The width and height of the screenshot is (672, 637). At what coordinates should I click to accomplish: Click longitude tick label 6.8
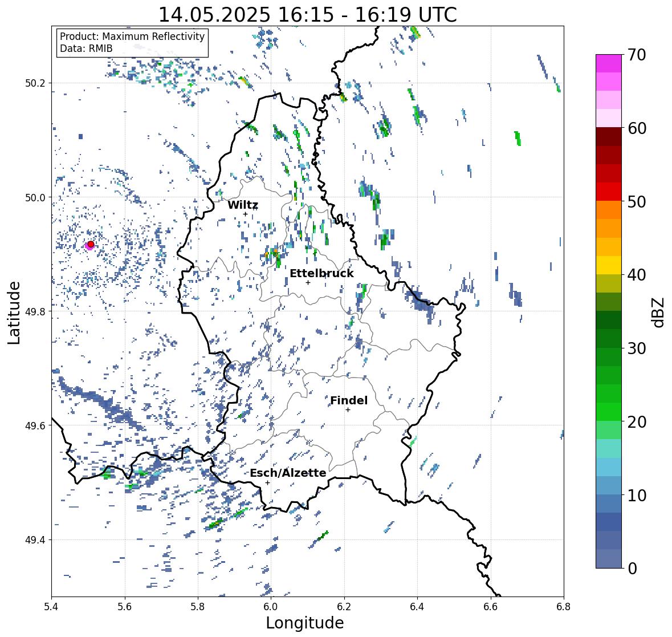[564, 607]
